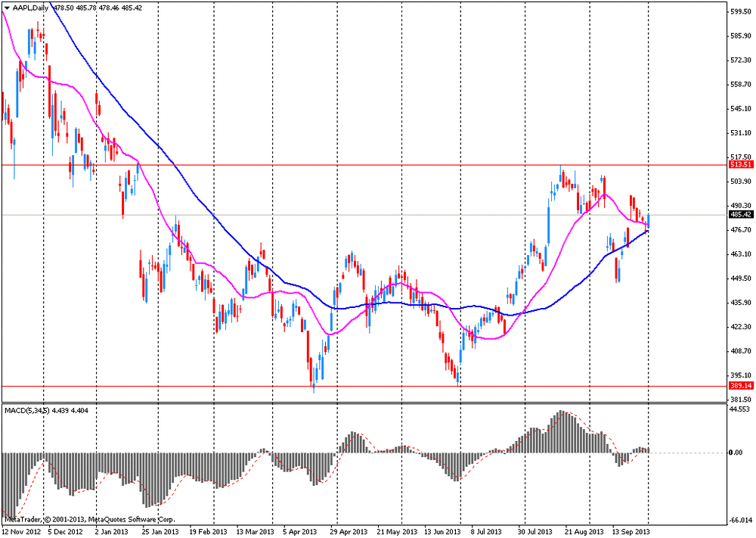Select the 513.51 resistance price label
Image resolution: width=756 pixels, height=538 pixels.
click(x=741, y=165)
